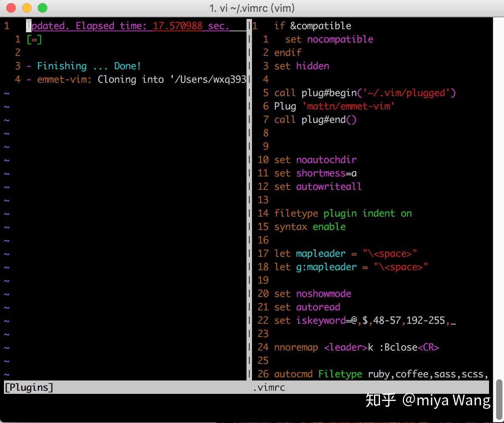Viewport: 504px width, 423px height.
Task: Click the 'autocmd Filetype ruby,coffee' line
Action: point(382,374)
